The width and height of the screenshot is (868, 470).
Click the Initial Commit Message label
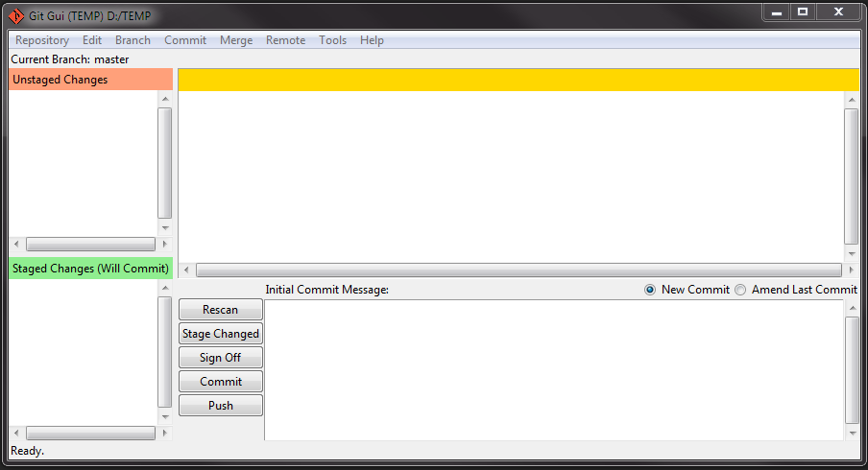(x=327, y=290)
